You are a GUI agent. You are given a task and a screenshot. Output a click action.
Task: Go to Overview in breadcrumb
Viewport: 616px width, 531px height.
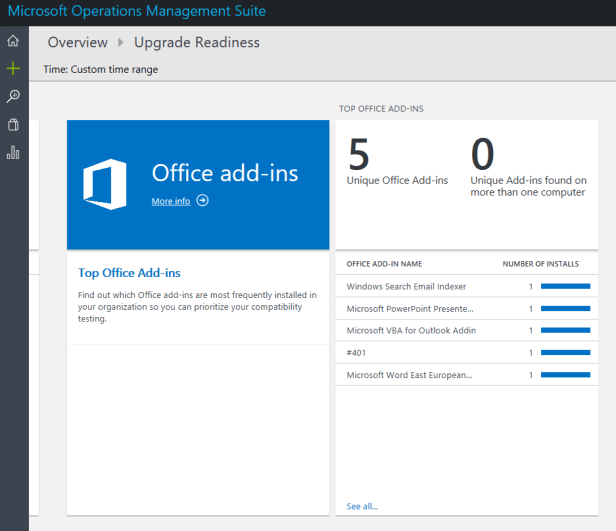pyautogui.click(x=77, y=43)
